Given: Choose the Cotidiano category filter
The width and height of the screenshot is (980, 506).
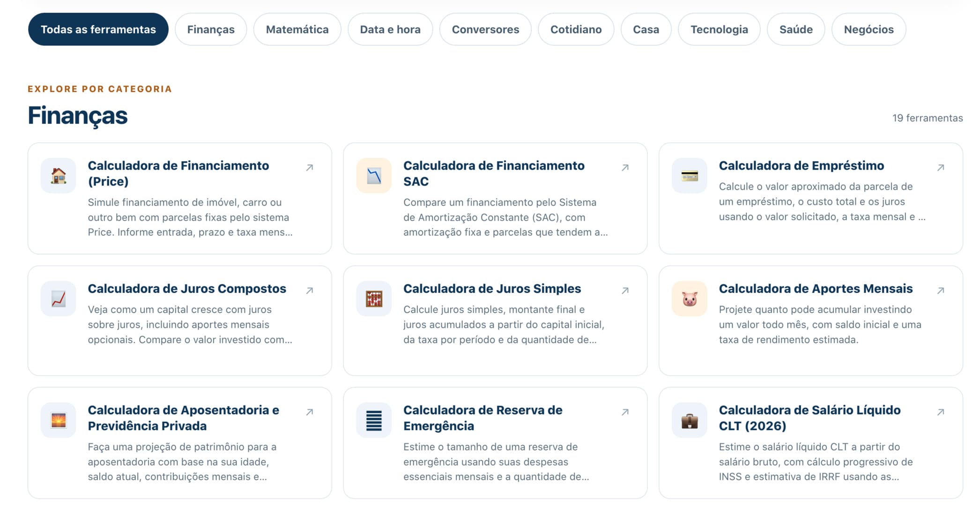Looking at the screenshot, I should 576,29.
